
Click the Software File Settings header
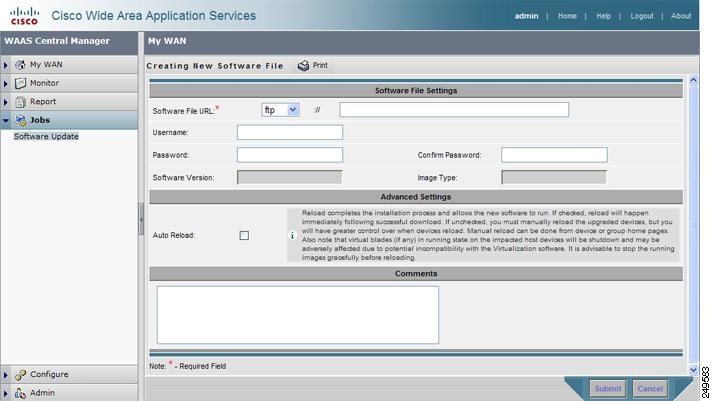[416, 90]
